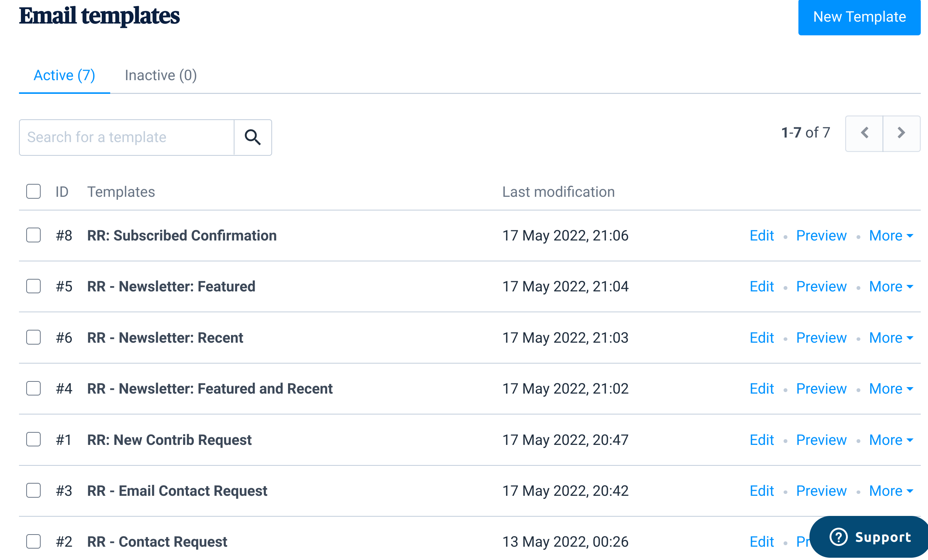Open template name RR - Newsletter: Recent
928x560 pixels.
pos(165,338)
